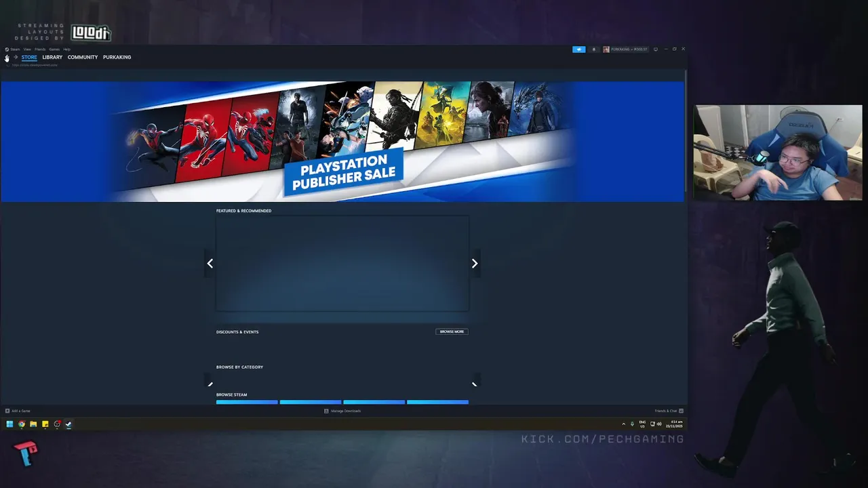868x488 pixels.
Task: Go forward with the forward arrow
Action: [16, 58]
